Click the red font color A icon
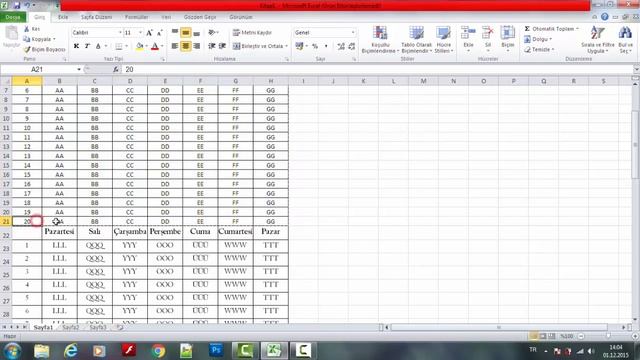 pos(155,46)
